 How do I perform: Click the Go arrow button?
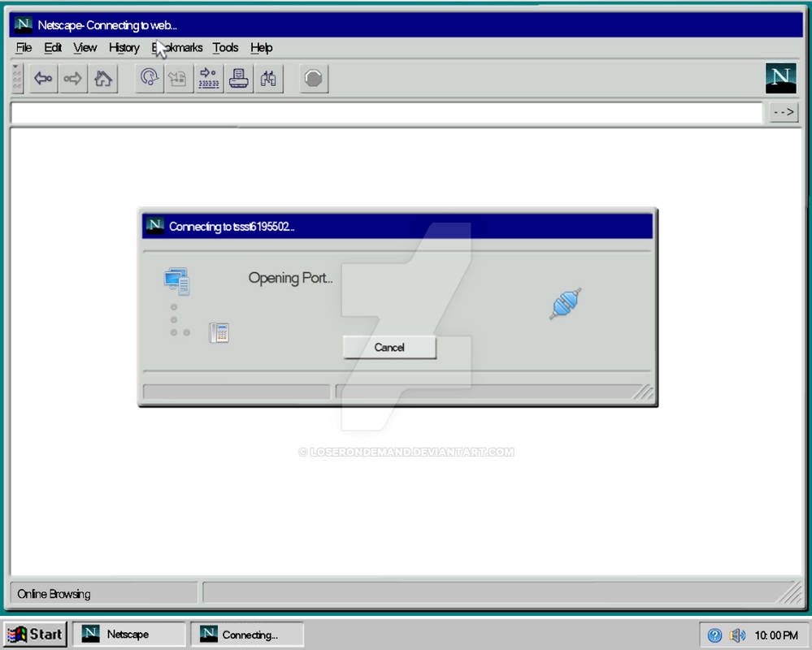784,112
